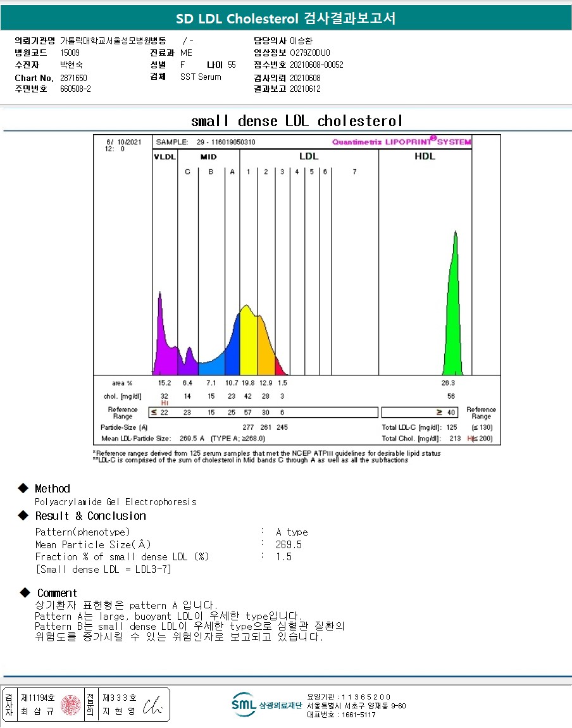Screen dimensions: 572x728
Task: Click the comment line '상기환자 표현형은 pattern A 입니다.'
Action: (x=126, y=605)
